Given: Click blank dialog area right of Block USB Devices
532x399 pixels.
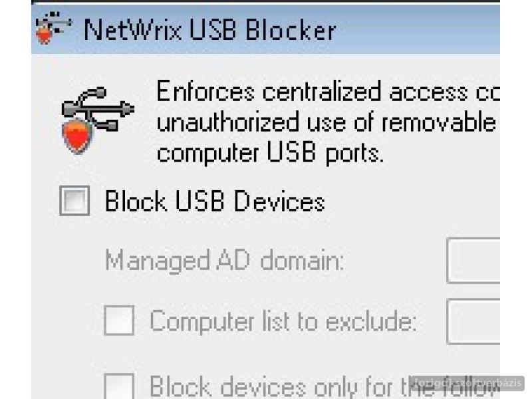Looking at the screenshot, I should (412, 201).
